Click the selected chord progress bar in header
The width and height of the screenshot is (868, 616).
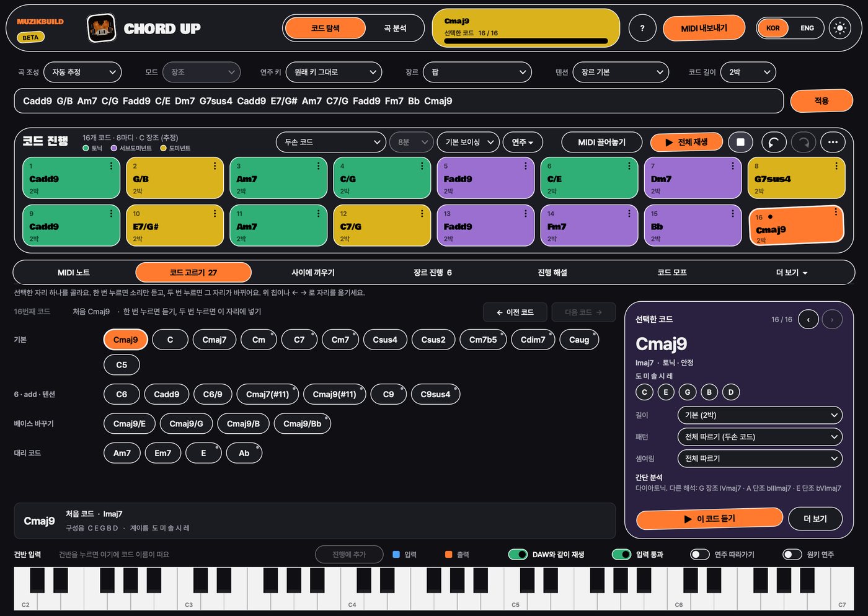tap(526, 41)
